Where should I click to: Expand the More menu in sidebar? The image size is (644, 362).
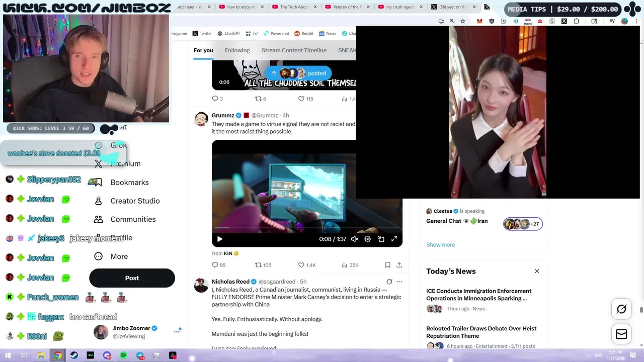tap(112, 256)
